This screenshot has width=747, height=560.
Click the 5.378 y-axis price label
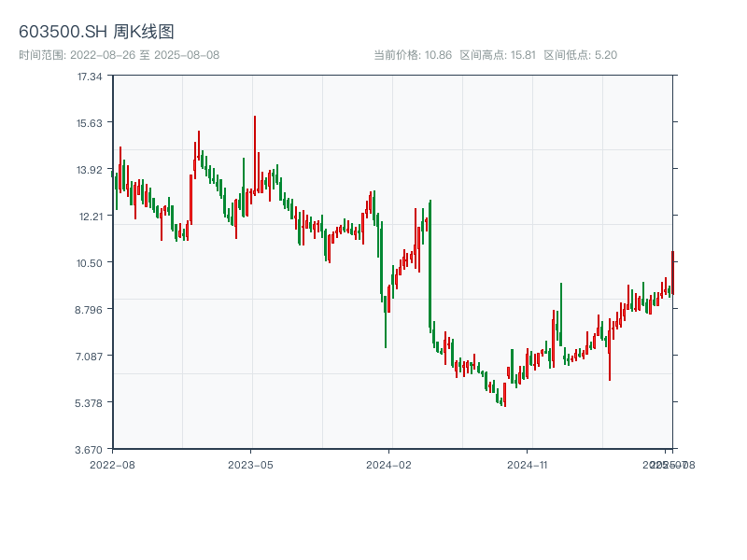point(90,402)
